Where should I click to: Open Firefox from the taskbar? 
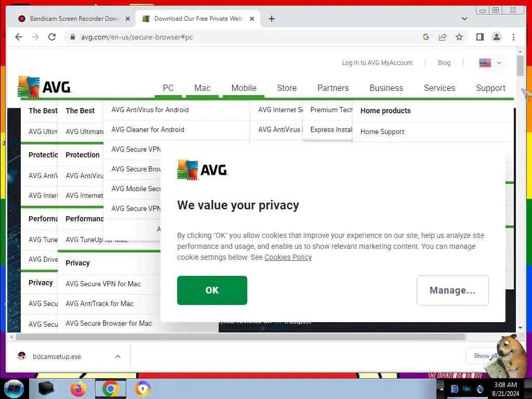[78, 389]
